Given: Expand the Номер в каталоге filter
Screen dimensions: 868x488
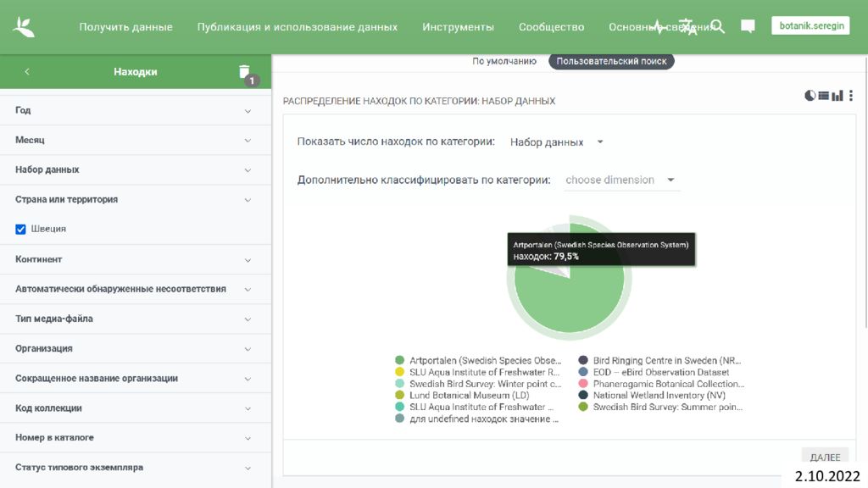Looking at the screenshot, I should click(x=136, y=438).
